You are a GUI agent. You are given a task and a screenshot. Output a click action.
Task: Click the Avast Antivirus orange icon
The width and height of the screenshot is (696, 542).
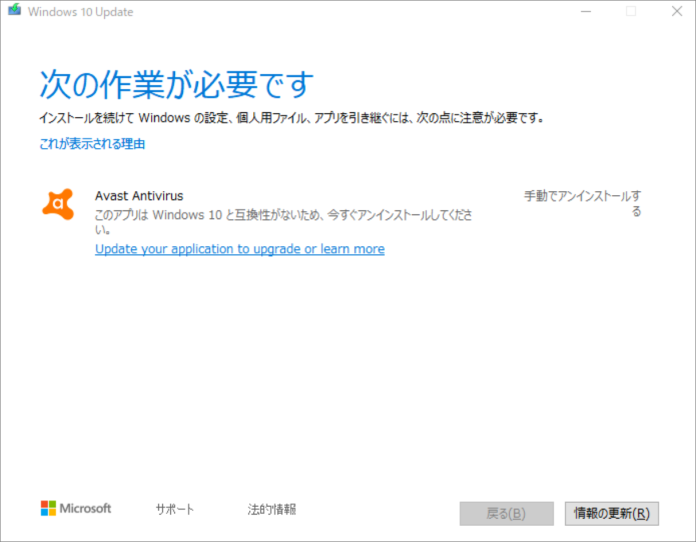58,204
